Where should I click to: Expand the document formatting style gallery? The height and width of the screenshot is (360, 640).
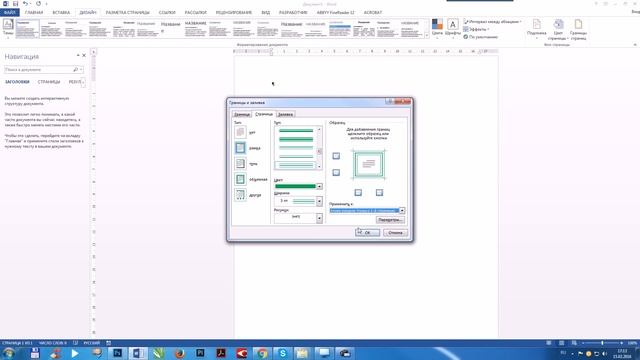[x=427, y=36]
